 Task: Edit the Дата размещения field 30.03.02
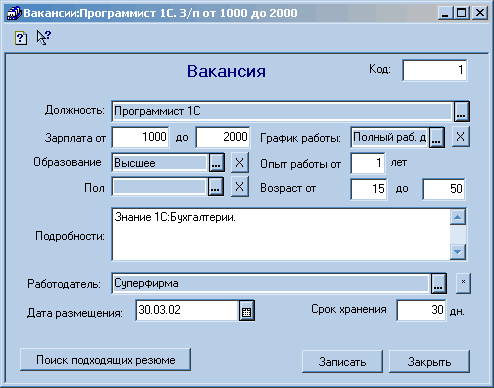coord(187,310)
